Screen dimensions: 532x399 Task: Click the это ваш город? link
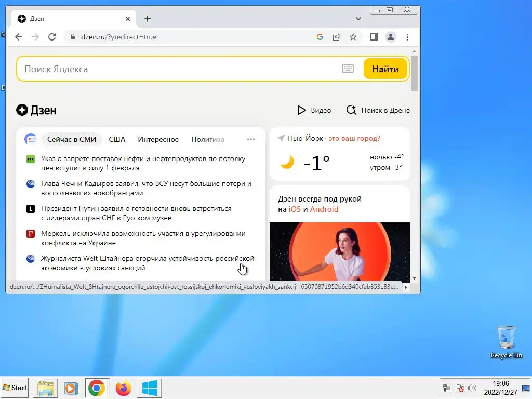[354, 138]
